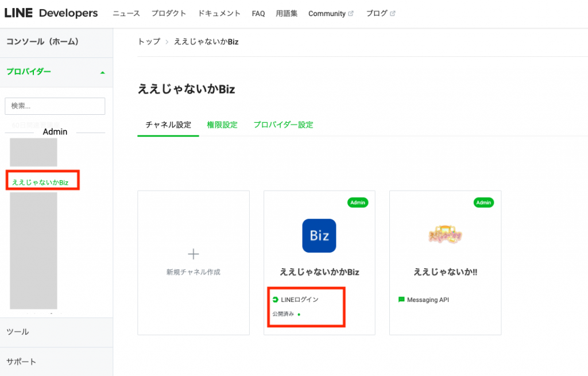Click the ええじゃないかかBiz channel name
Viewport: 588px width, 376px height.
pos(319,272)
